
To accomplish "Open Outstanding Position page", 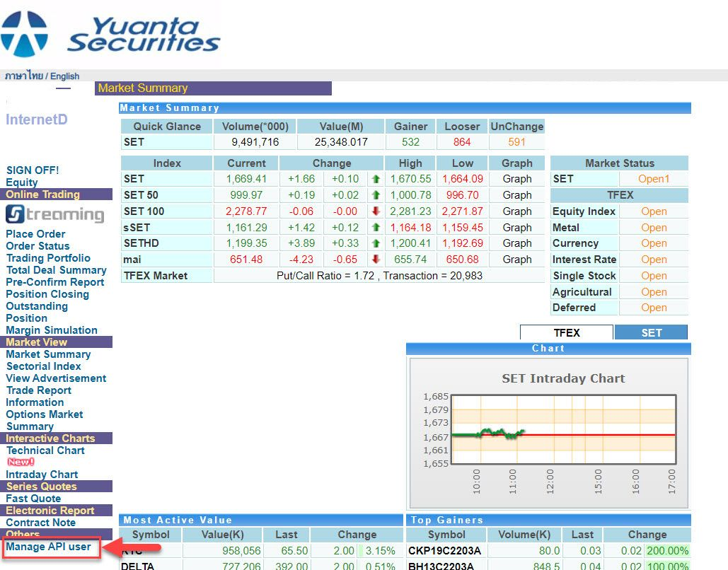I will pos(37,312).
